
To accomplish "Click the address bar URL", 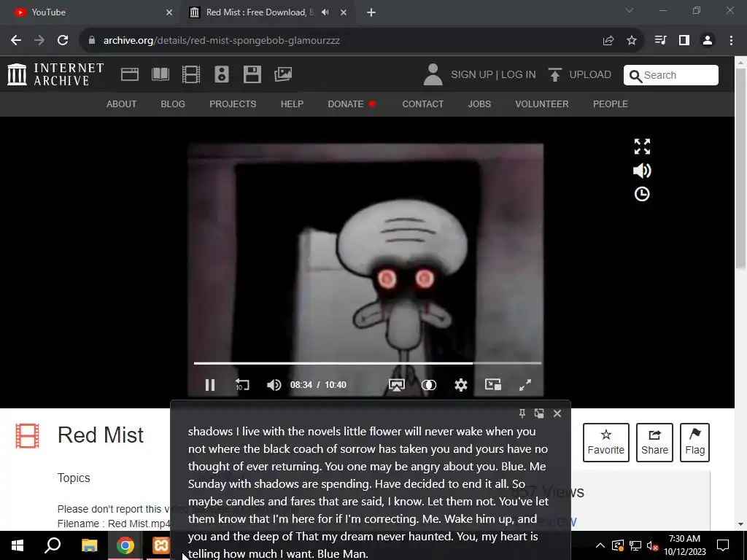I will pos(222,41).
